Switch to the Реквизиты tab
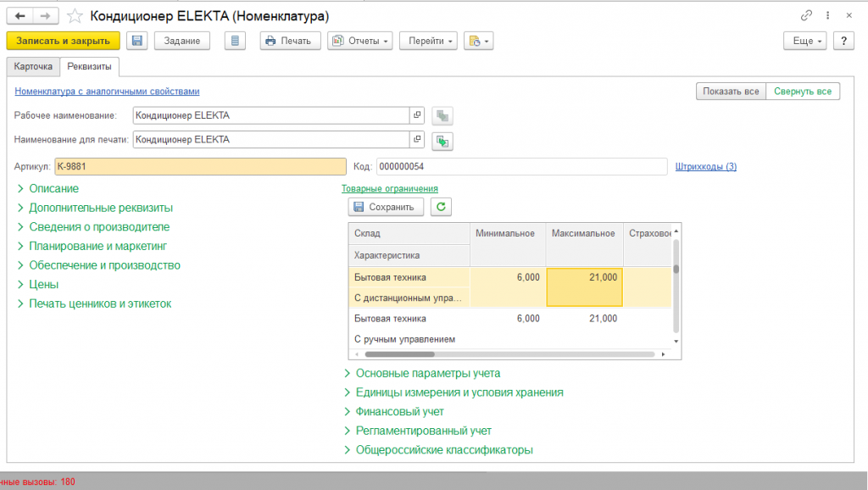Screen dimensions: 868x490 coord(89,66)
